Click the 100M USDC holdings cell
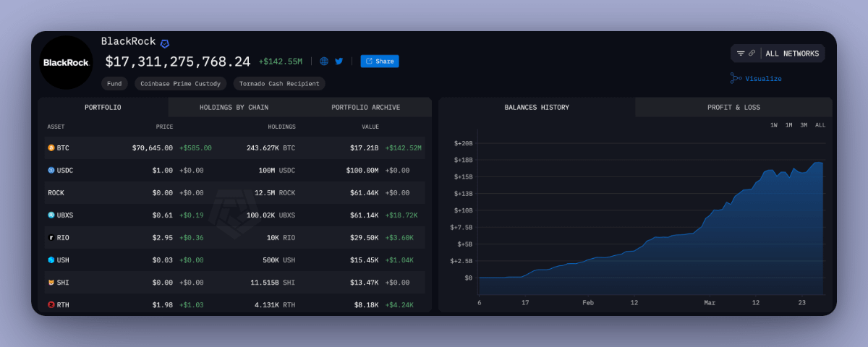868x347 pixels. (x=277, y=170)
